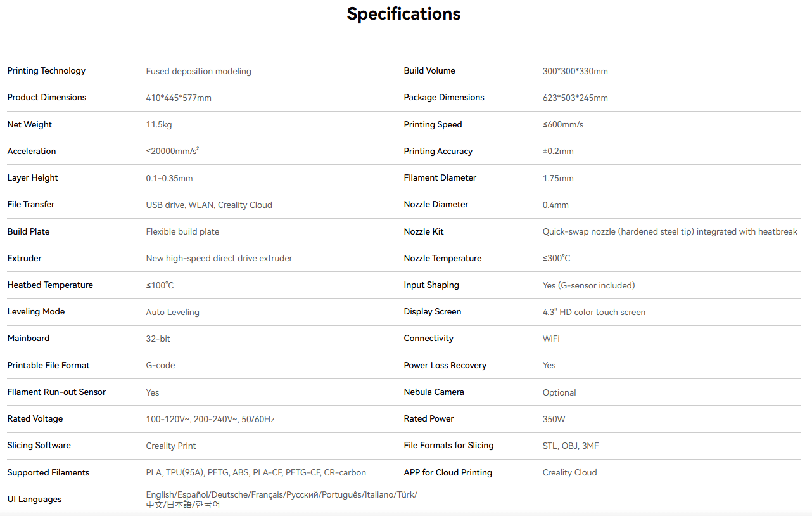Select the Build Volume value 300*300*330mm
Viewport: 812px width, 516px height.
click(x=574, y=72)
